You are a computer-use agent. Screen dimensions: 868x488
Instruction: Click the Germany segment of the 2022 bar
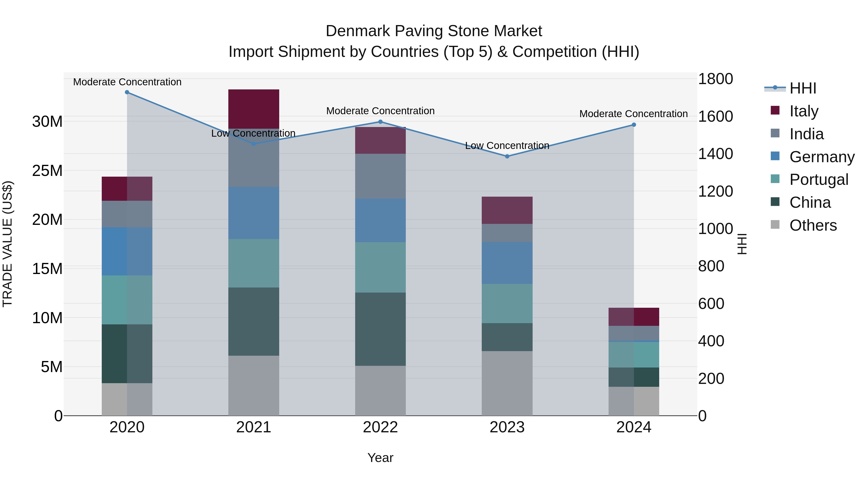pyautogui.click(x=380, y=220)
